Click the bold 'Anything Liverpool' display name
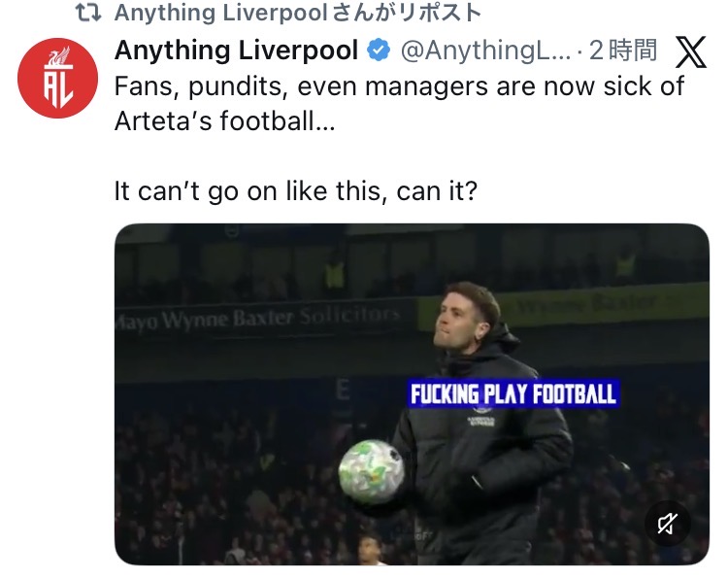This screenshot has height=579, width=728. tap(237, 50)
